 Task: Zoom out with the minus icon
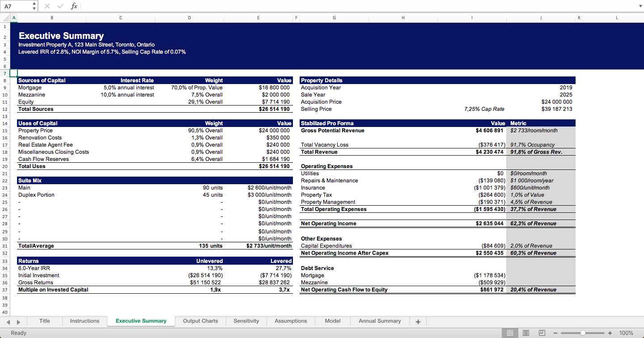pos(556,333)
